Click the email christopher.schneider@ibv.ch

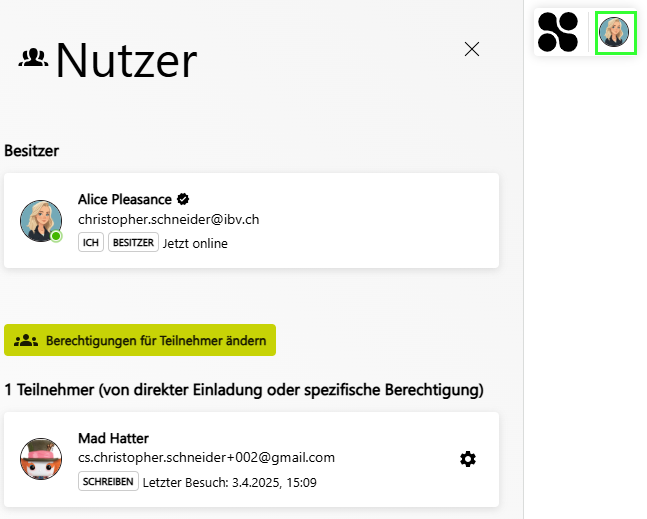(169, 219)
